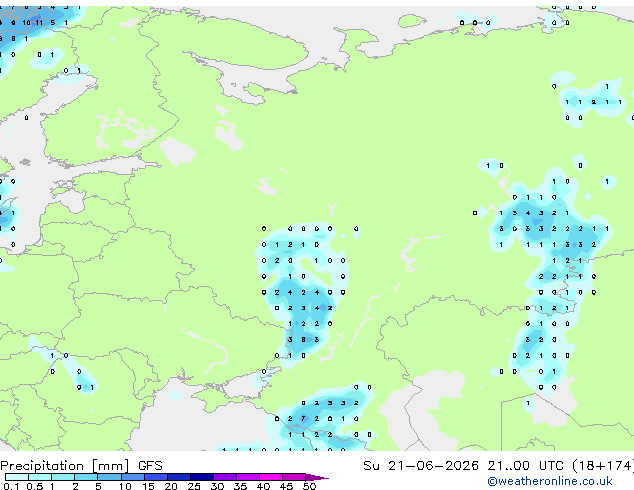Screen dimensions: 634x490
Task: Select the 'Precipitation [mm] GFS' title text
Action: (81, 466)
